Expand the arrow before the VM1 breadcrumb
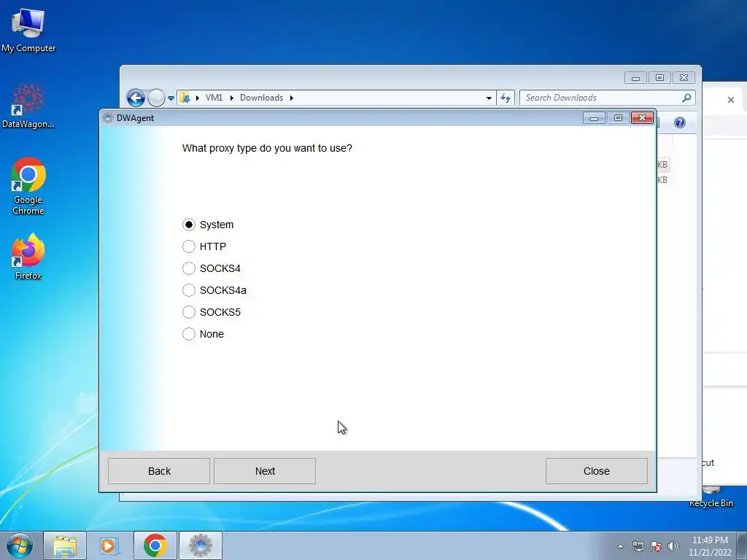This screenshot has height=560, width=747. (x=197, y=98)
